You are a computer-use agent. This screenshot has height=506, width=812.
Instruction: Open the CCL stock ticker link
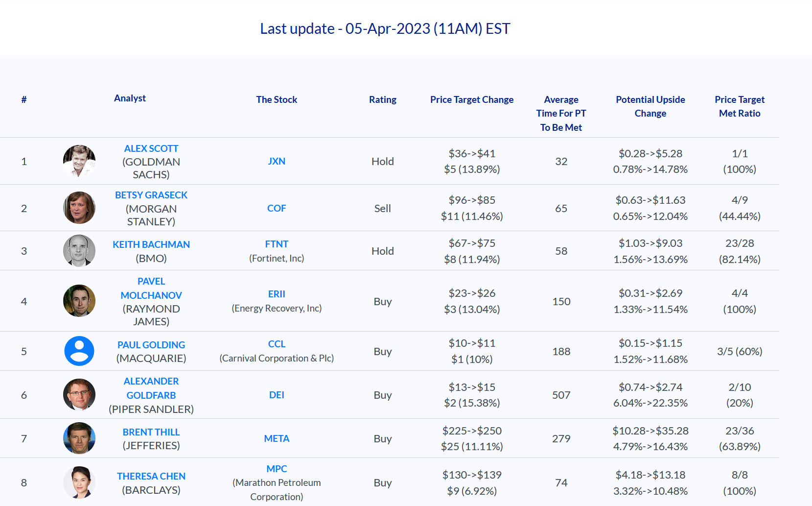point(277,344)
